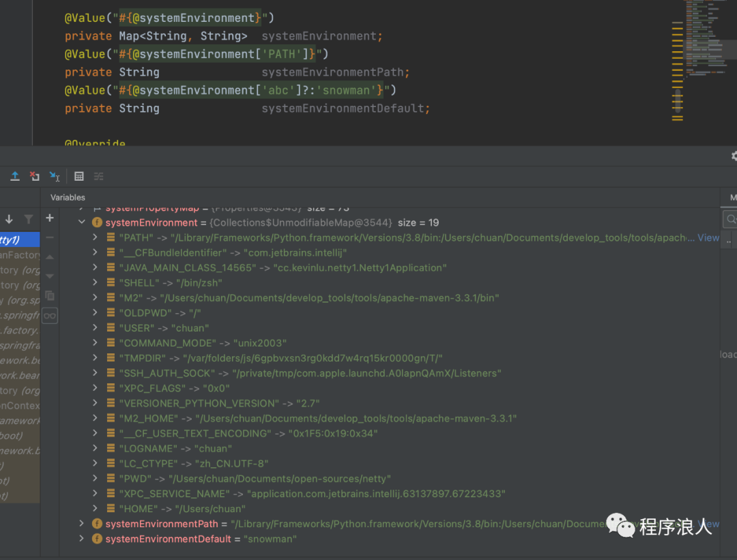Viewport: 737px width, 560px height.
Task: Click the Map<String, String> type in editor
Action: tap(183, 36)
